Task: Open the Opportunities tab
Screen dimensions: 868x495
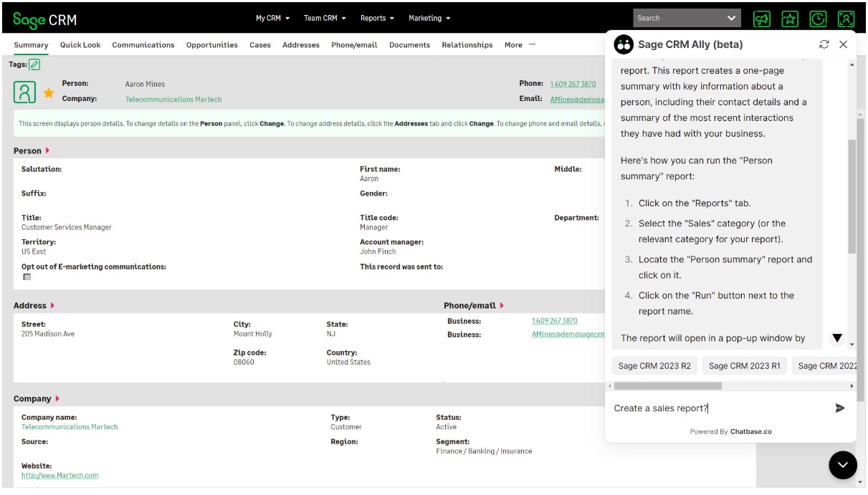Action: pos(212,45)
